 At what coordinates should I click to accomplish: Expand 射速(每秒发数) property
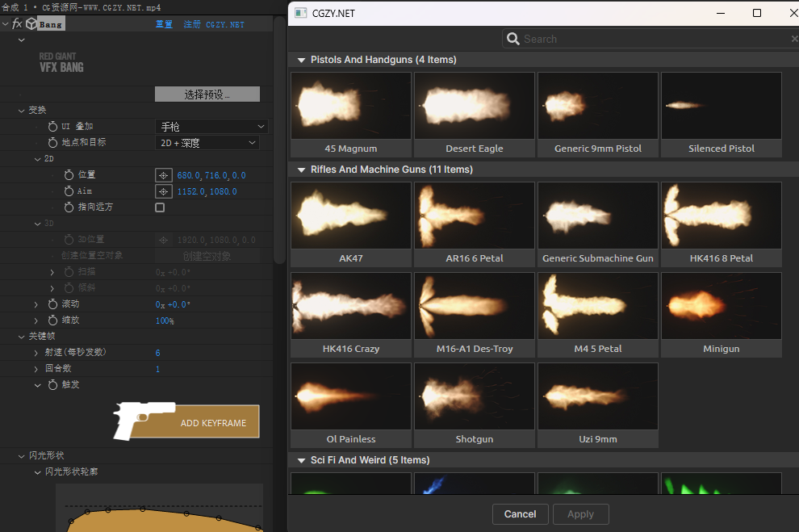click(x=36, y=353)
